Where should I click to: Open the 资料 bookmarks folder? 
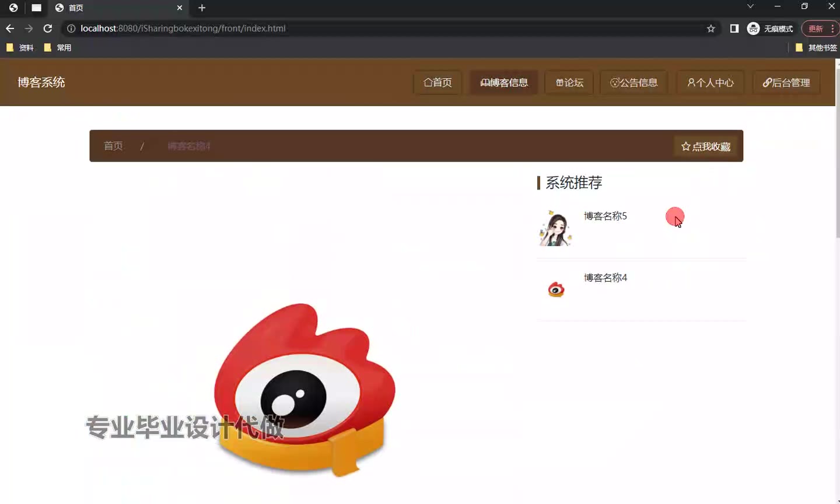(20, 47)
